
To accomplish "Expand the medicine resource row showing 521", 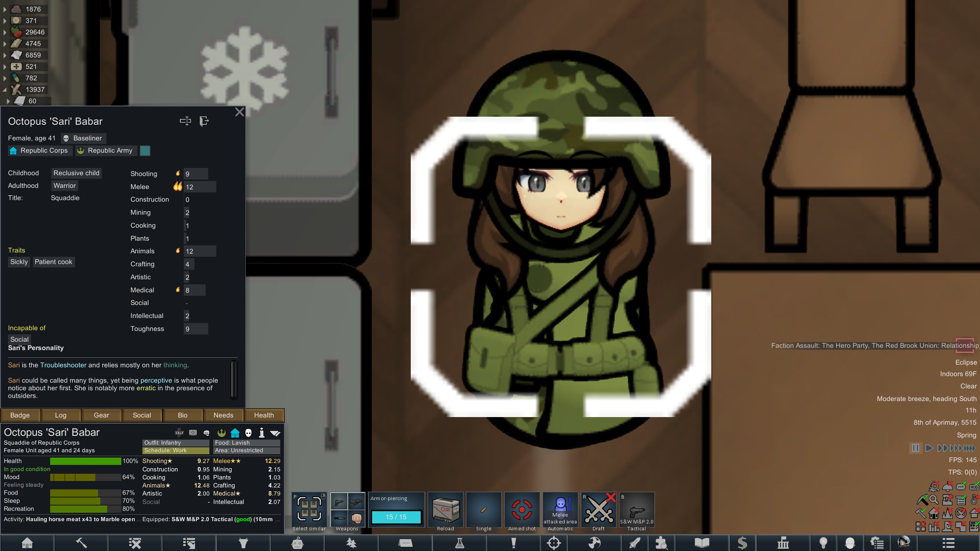I will coord(5,67).
